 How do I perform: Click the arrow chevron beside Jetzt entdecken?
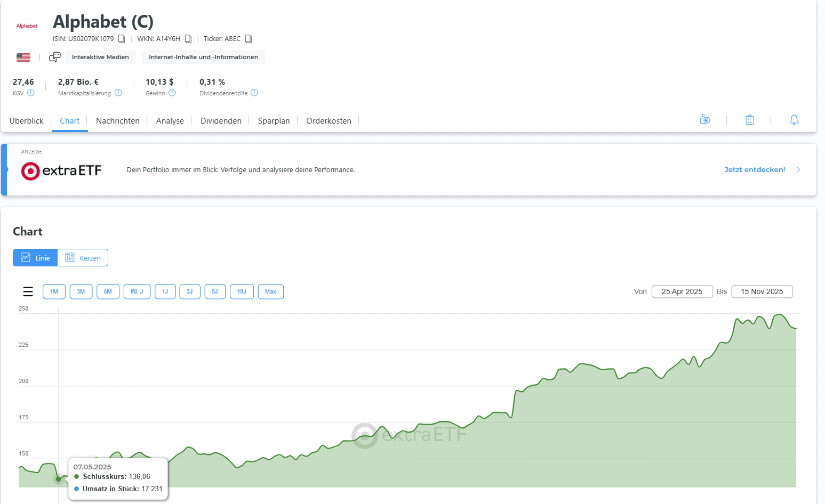798,169
